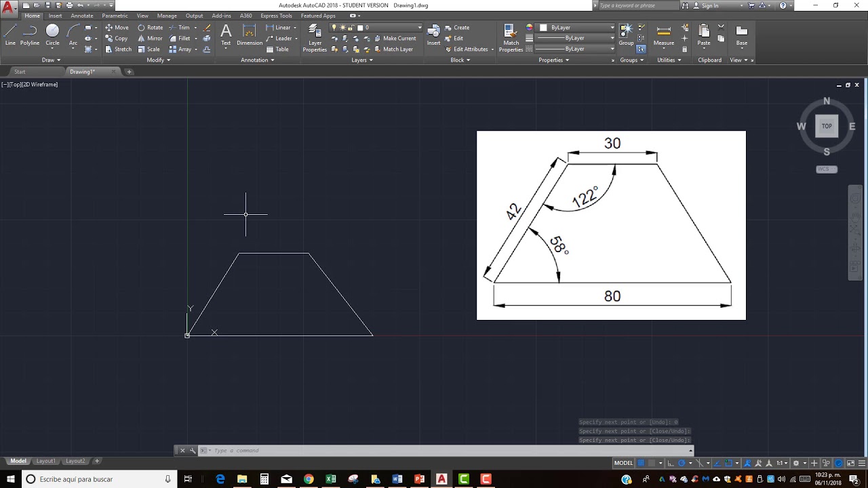Toggle Clean Screen in status bar

[x=850, y=463]
